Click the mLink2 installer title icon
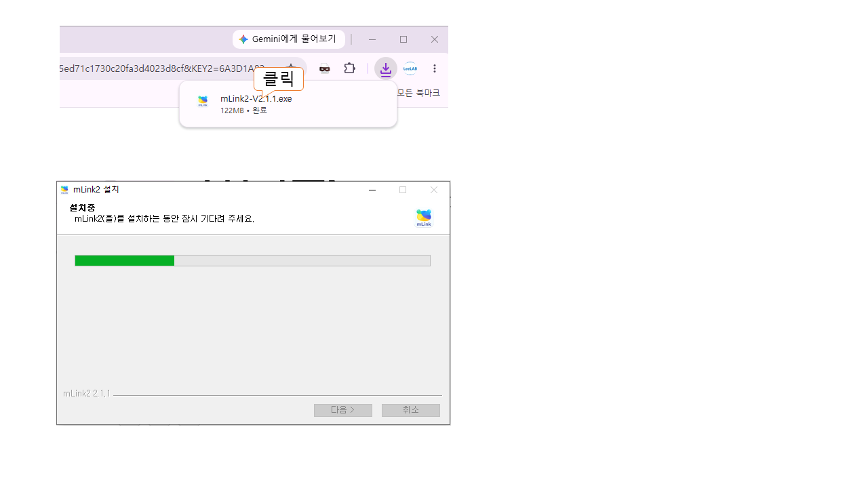Screen dimensions: 868x488 pos(64,190)
